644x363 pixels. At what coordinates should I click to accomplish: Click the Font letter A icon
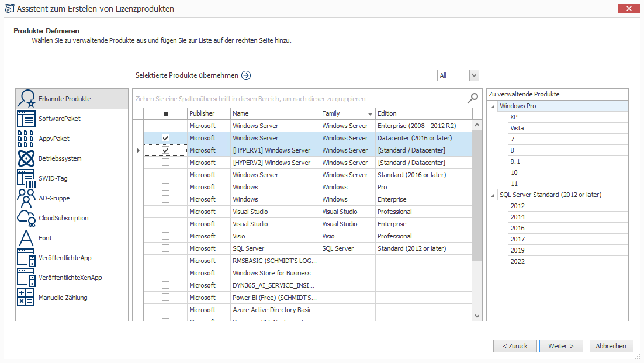point(26,238)
